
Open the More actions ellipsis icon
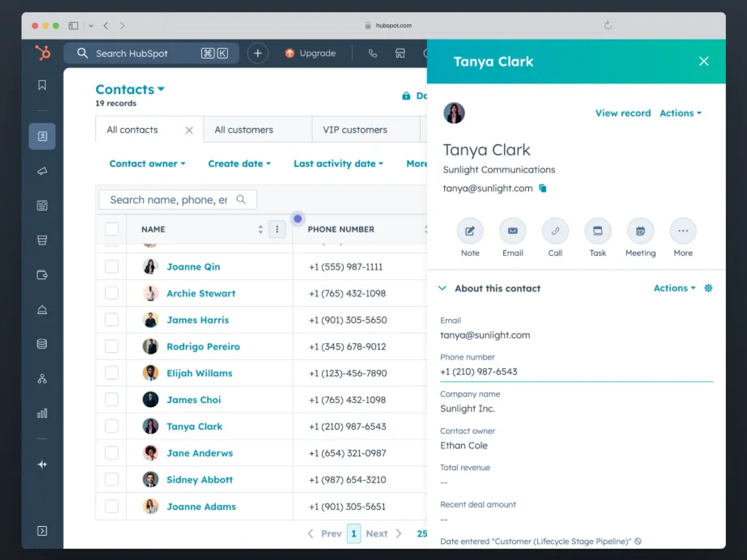click(x=683, y=231)
